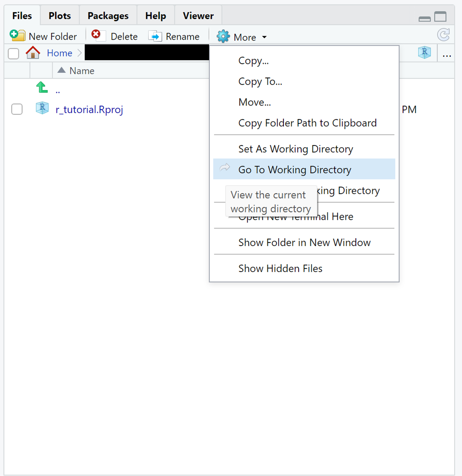Open the r_tutorial.Rproj file link

point(89,110)
